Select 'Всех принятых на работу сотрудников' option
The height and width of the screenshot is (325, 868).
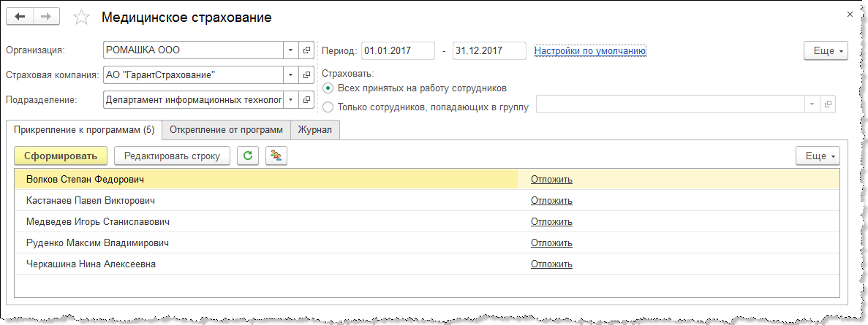tap(328, 88)
